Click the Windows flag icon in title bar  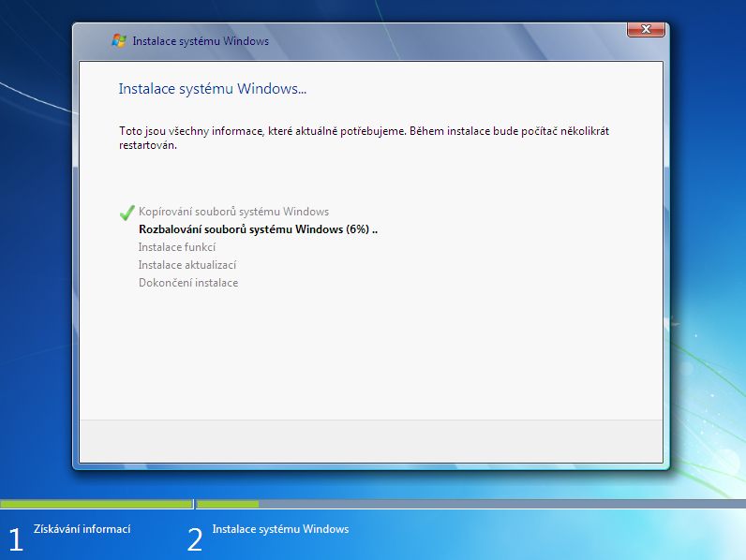118,41
